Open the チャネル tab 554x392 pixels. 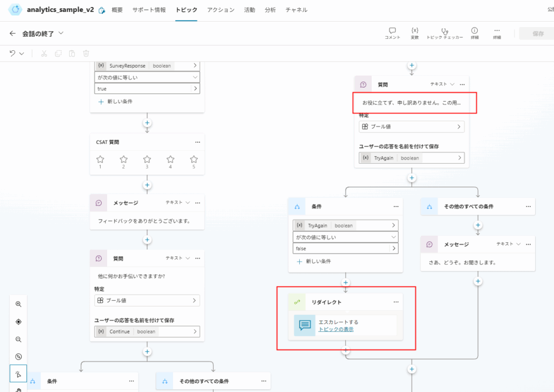pos(296,10)
